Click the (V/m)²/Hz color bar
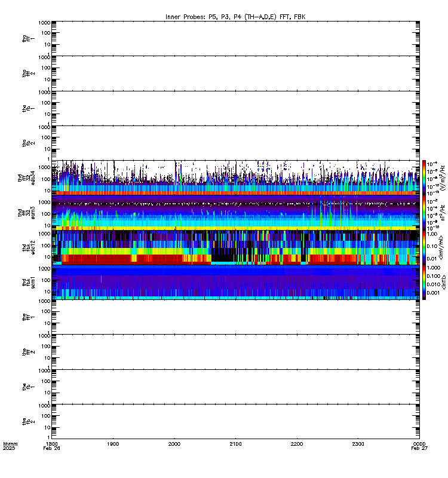 point(424,178)
